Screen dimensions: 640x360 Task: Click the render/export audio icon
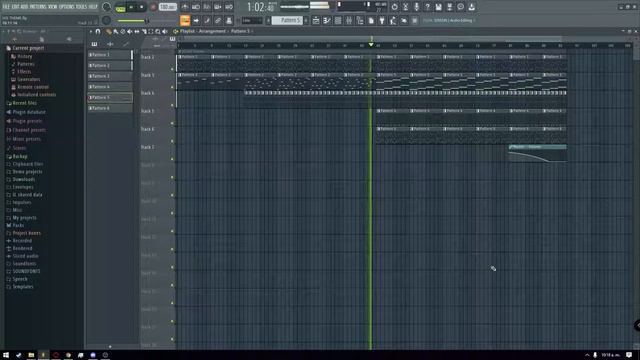pos(449,7)
